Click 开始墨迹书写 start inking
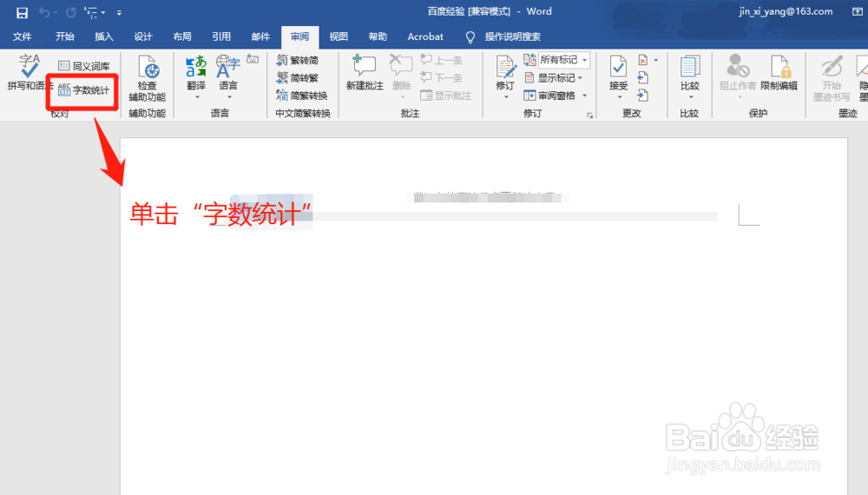 (832, 78)
